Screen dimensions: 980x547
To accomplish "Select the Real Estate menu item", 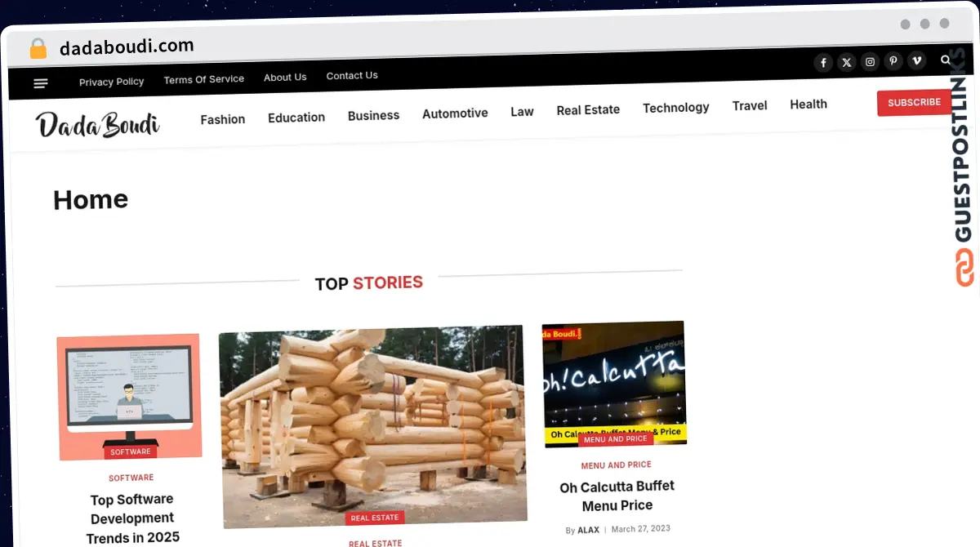I will (588, 109).
